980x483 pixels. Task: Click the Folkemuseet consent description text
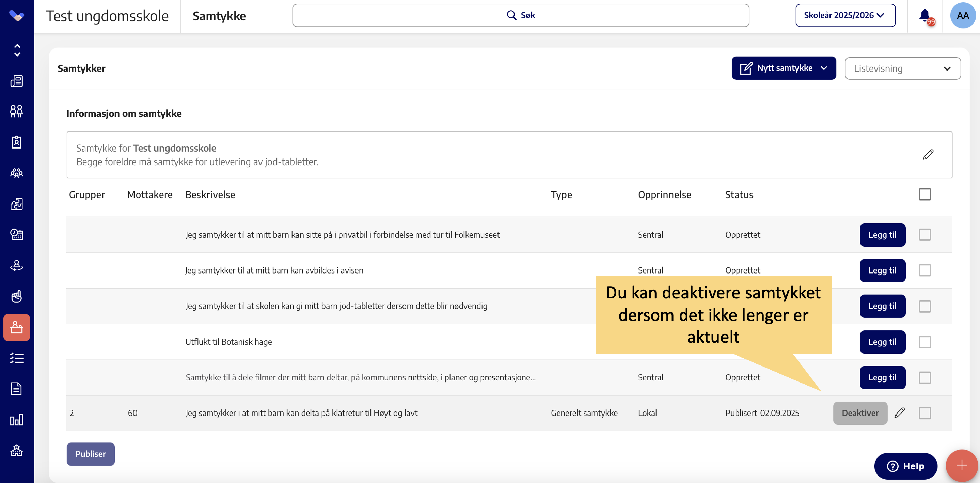click(x=343, y=235)
